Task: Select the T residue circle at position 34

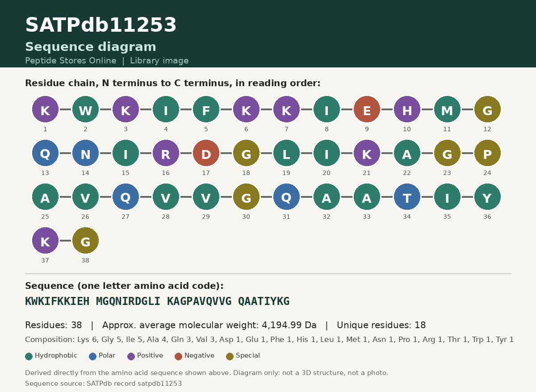Action: coord(407,197)
